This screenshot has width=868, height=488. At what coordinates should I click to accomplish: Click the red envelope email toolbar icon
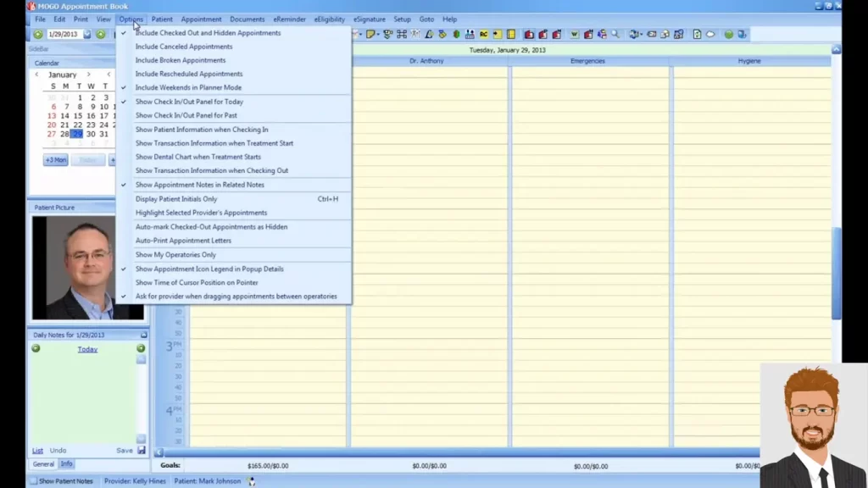(529, 34)
